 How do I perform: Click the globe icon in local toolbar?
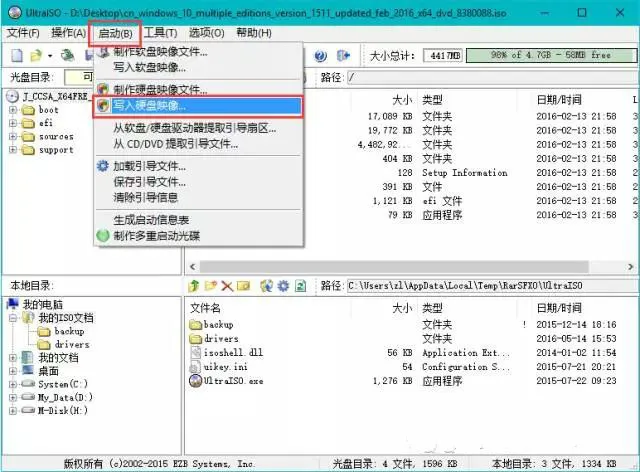(x=267, y=286)
